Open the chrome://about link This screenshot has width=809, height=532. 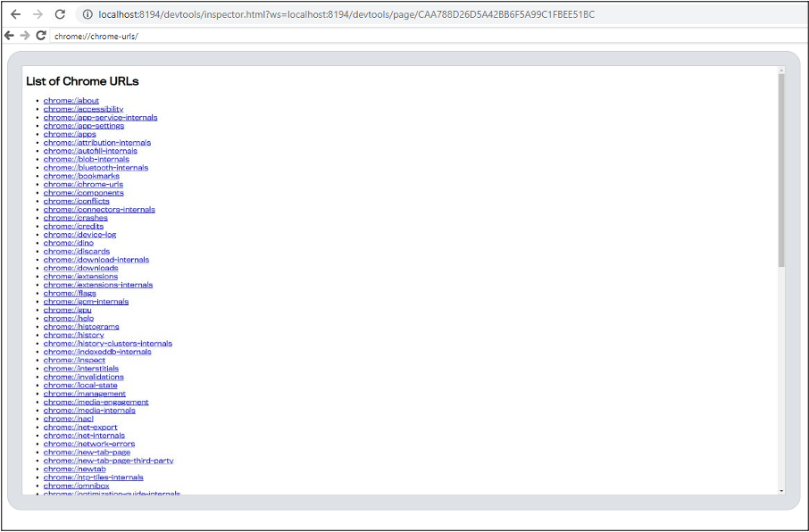[71, 101]
